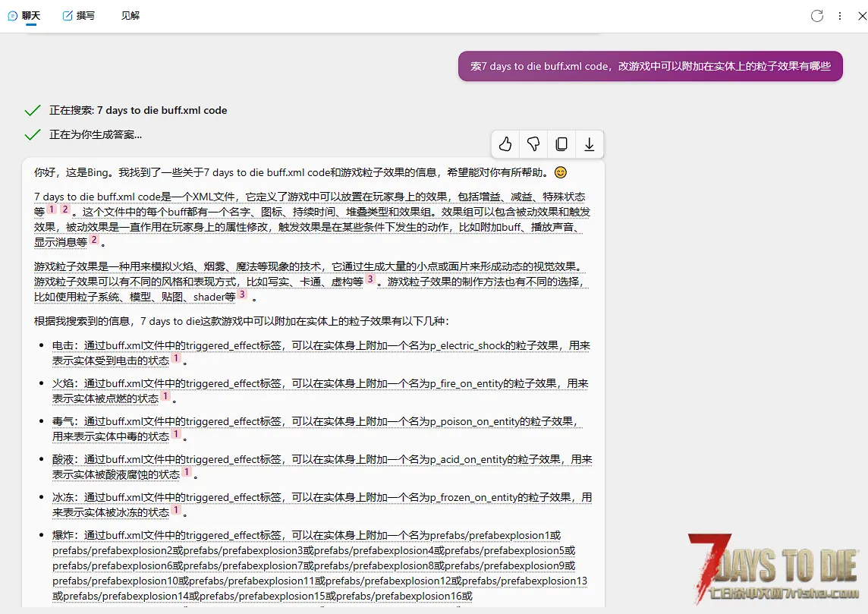
Task: Open citation 3 after shader等
Action: (x=242, y=295)
